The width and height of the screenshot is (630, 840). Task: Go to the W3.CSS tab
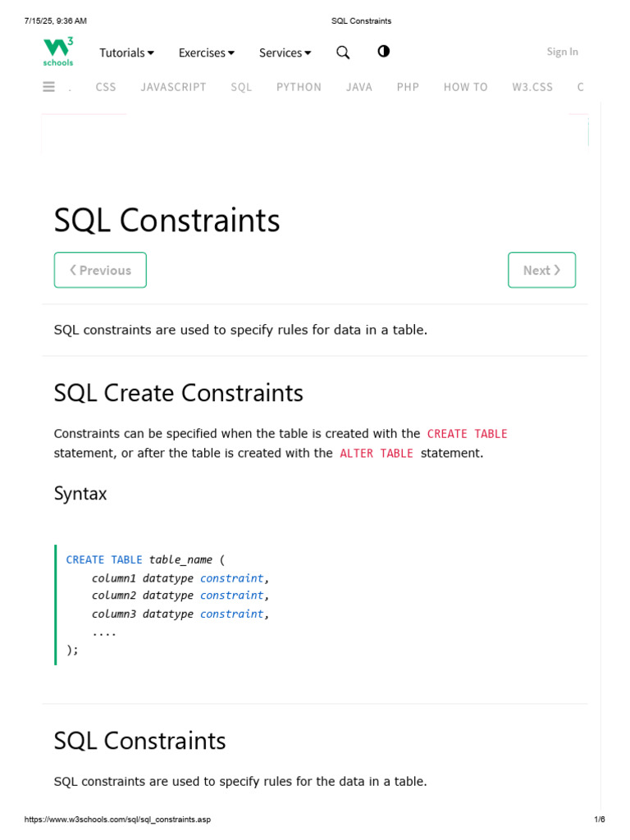[532, 87]
